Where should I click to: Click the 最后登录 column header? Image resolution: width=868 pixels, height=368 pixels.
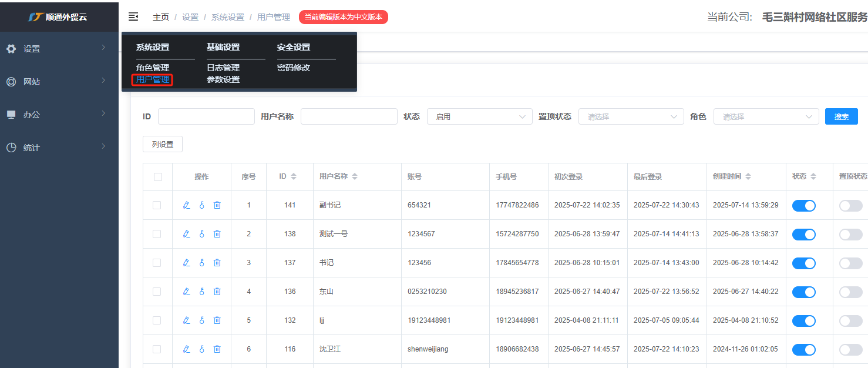click(648, 176)
